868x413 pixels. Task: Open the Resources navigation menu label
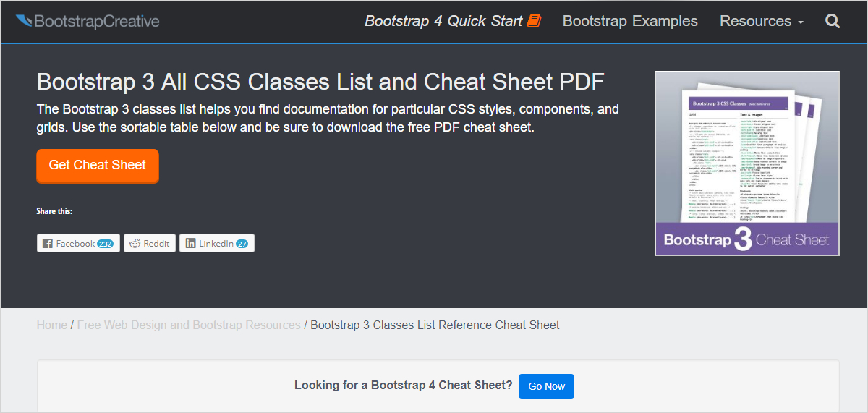(755, 22)
